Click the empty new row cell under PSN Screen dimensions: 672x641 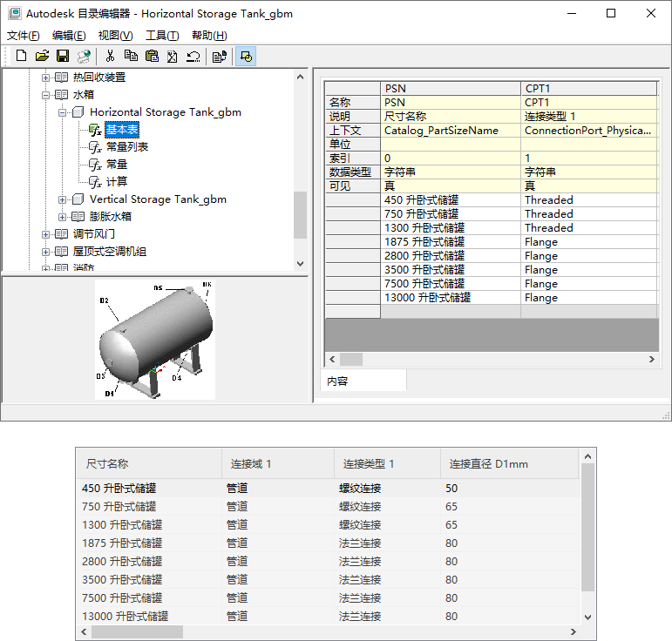[451, 311]
